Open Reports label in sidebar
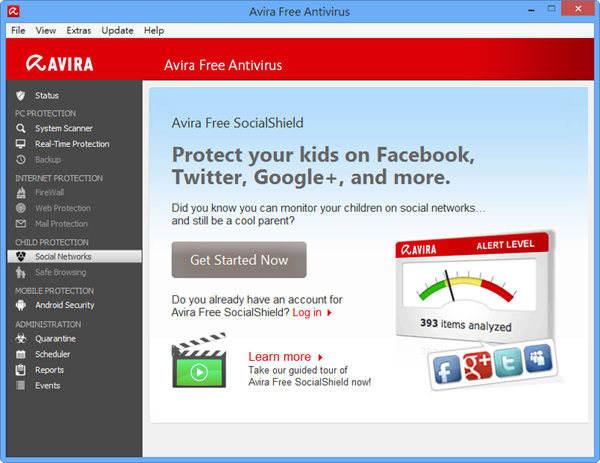Image resolution: width=600 pixels, height=463 pixels. point(49,370)
